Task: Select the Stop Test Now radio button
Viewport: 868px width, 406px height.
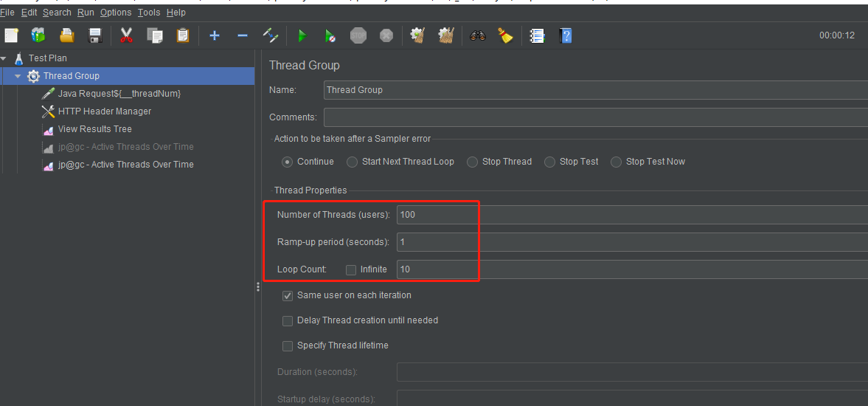Action: [x=616, y=162]
